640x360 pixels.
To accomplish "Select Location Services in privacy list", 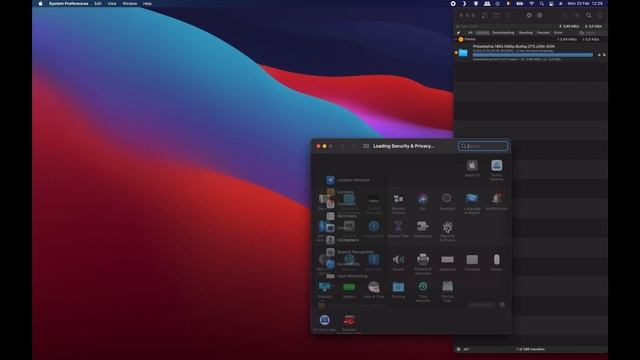I will 348,180.
